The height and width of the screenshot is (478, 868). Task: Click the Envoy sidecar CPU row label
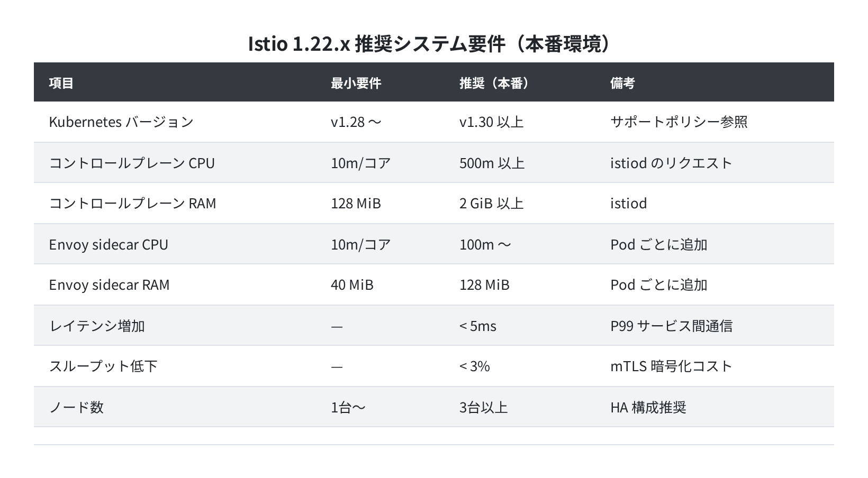pos(108,244)
